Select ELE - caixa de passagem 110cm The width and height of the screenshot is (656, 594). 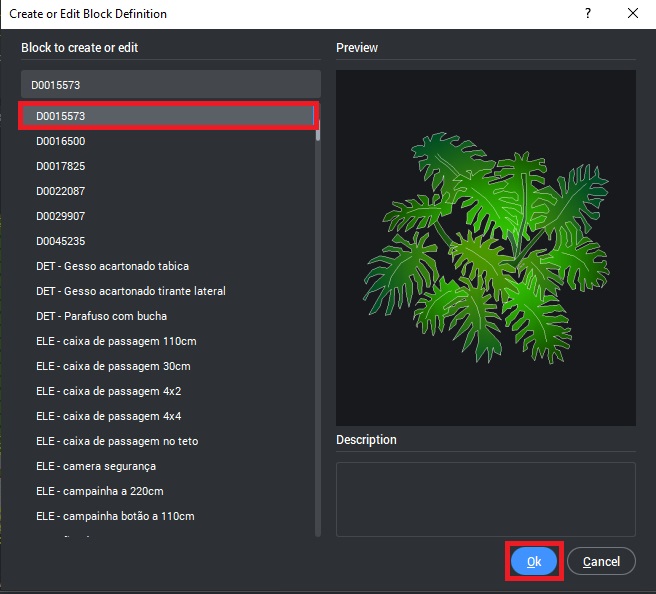click(x=115, y=341)
